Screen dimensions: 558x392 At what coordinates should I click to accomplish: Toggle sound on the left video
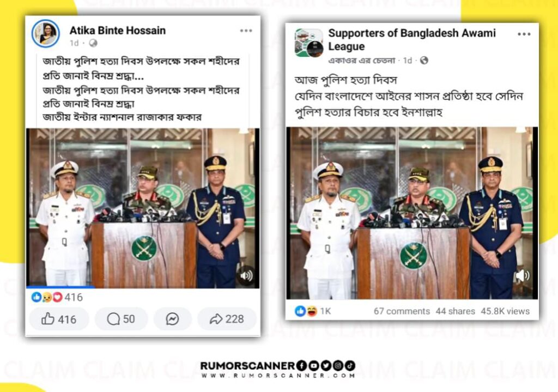[x=246, y=275]
